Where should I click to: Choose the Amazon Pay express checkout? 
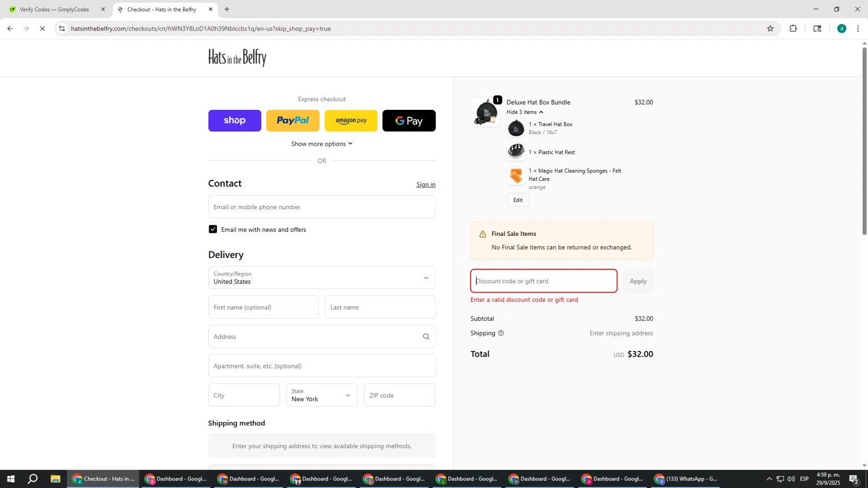(x=351, y=121)
